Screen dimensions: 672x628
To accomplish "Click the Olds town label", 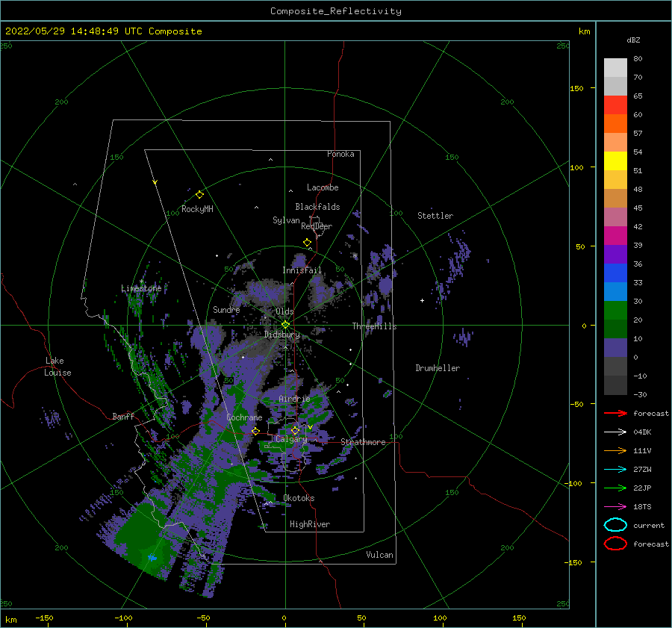I will click(284, 311).
